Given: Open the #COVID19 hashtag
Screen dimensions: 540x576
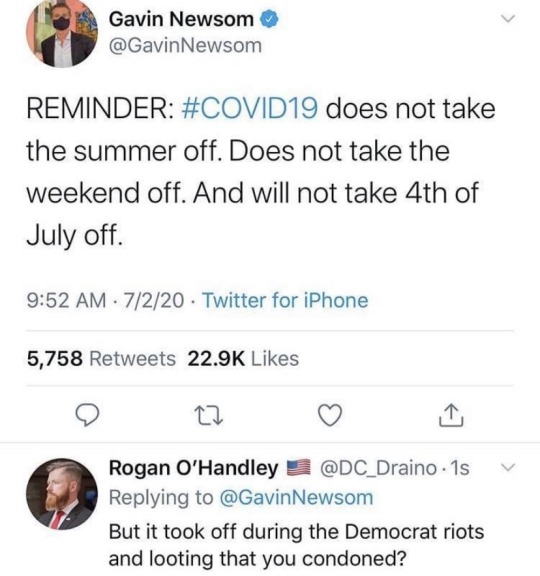Looking at the screenshot, I should coord(250,109).
